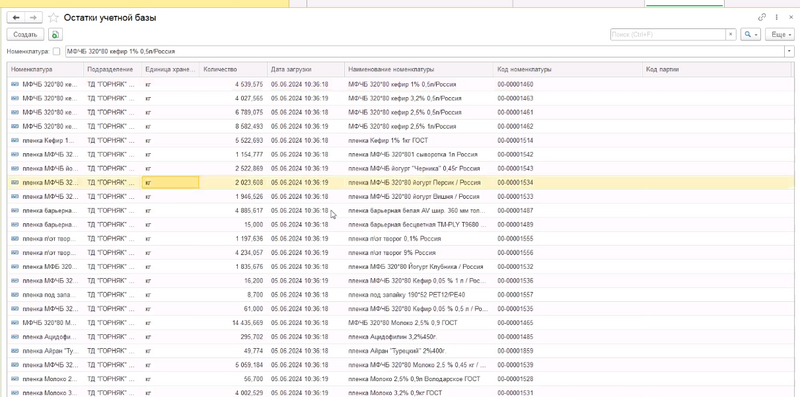
Task: Open the Еще menu
Action: coord(780,35)
